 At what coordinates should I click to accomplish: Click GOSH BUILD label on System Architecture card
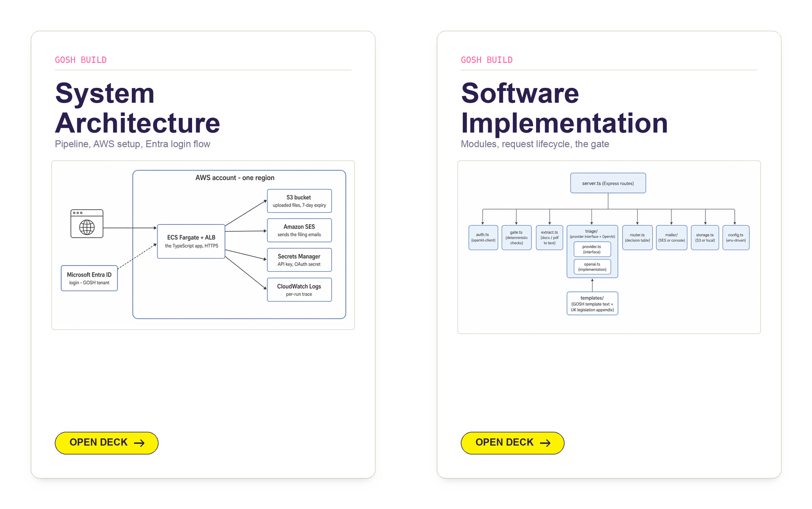81,60
